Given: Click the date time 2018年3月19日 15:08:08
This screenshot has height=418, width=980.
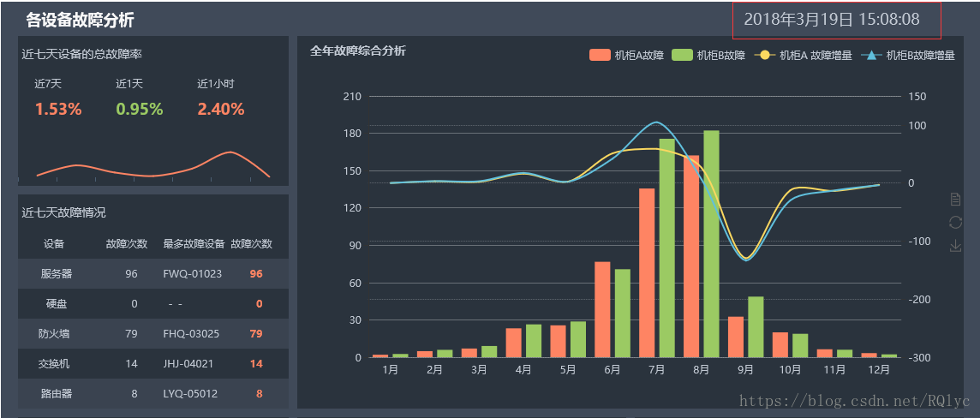Looking at the screenshot, I should click(832, 20).
